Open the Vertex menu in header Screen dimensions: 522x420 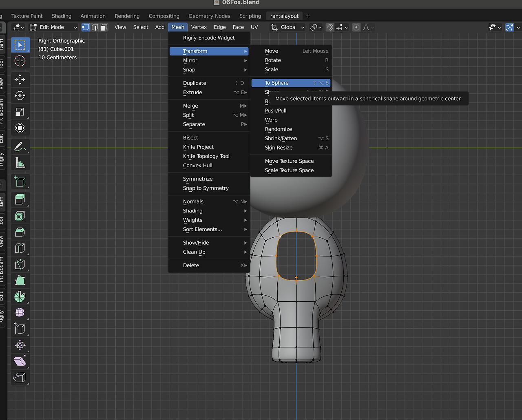(x=199, y=27)
